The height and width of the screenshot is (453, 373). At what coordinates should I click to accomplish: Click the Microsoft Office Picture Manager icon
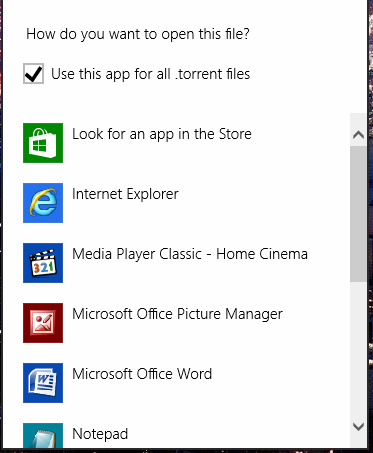pyautogui.click(x=43, y=323)
